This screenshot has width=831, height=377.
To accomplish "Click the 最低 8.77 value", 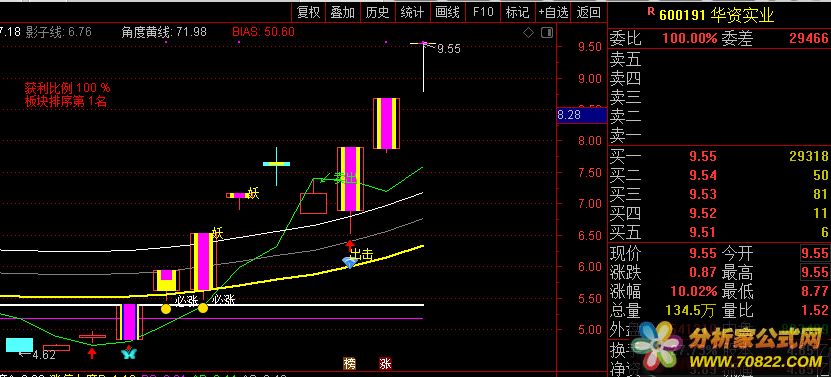I will 815,292.
